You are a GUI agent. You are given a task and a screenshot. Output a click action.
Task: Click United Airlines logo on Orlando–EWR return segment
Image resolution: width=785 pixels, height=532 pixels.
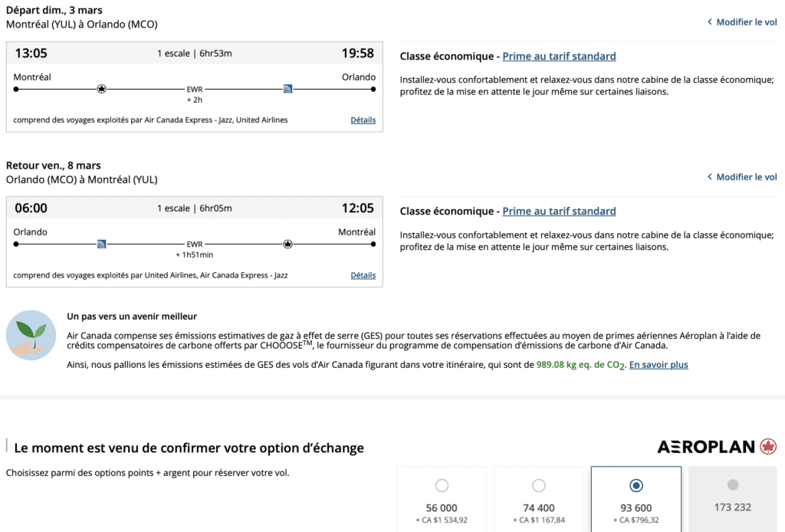(x=101, y=244)
